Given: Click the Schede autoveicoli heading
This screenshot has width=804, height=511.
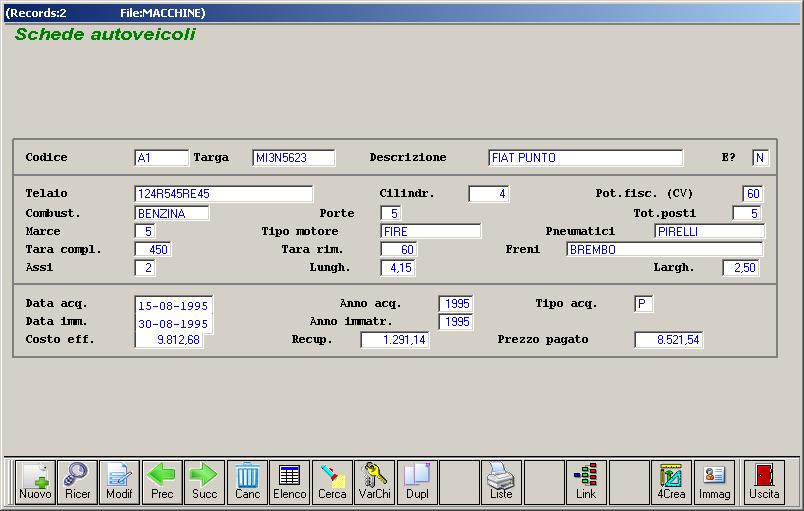Looking at the screenshot, I should click(x=105, y=34).
